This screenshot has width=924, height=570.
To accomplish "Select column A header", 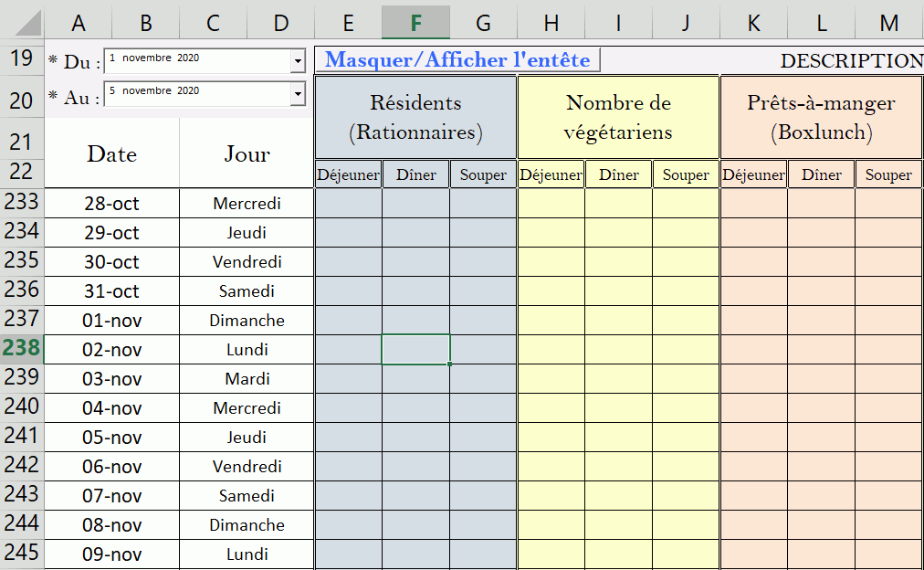I will (x=79, y=23).
